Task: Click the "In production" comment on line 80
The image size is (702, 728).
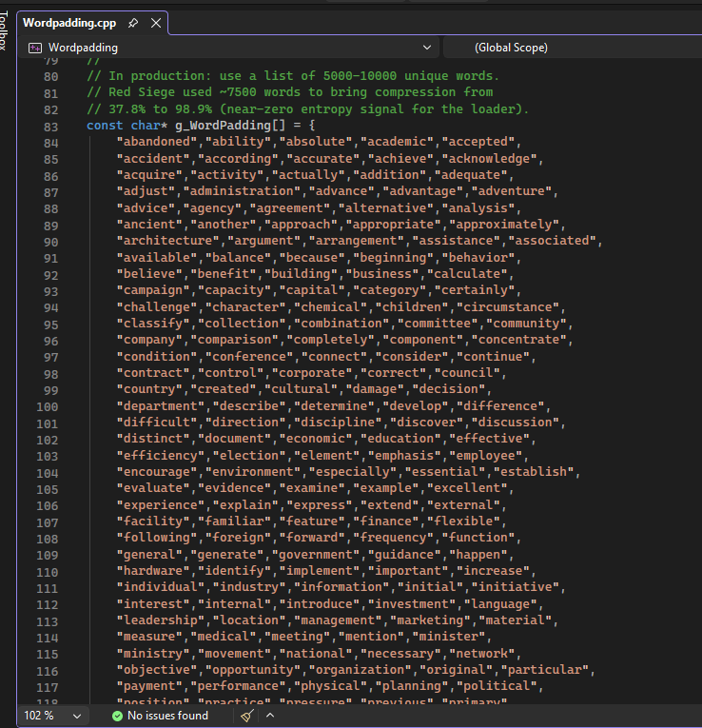Action: coord(293,76)
